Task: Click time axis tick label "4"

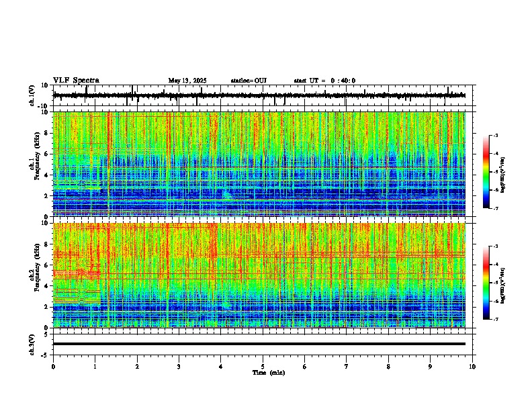Action: 221,367
